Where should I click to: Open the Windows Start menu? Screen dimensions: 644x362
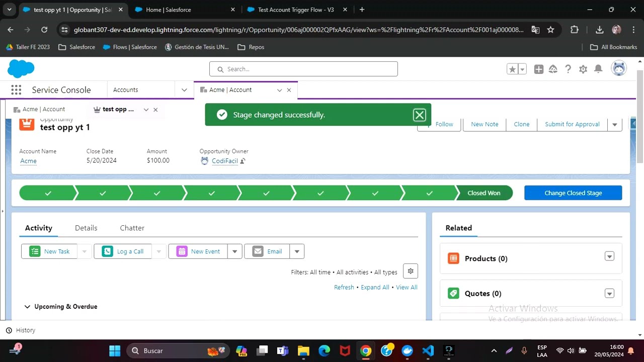115,350
